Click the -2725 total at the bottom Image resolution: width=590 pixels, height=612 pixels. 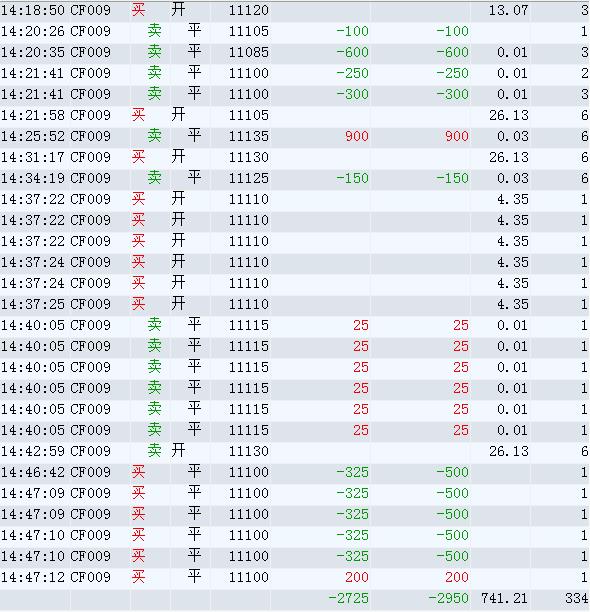click(x=348, y=598)
